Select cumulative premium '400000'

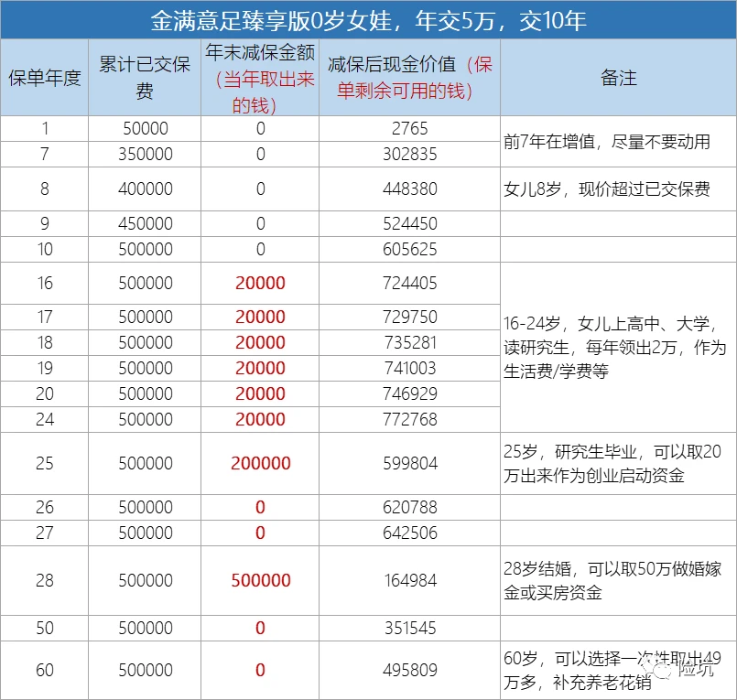(146, 188)
